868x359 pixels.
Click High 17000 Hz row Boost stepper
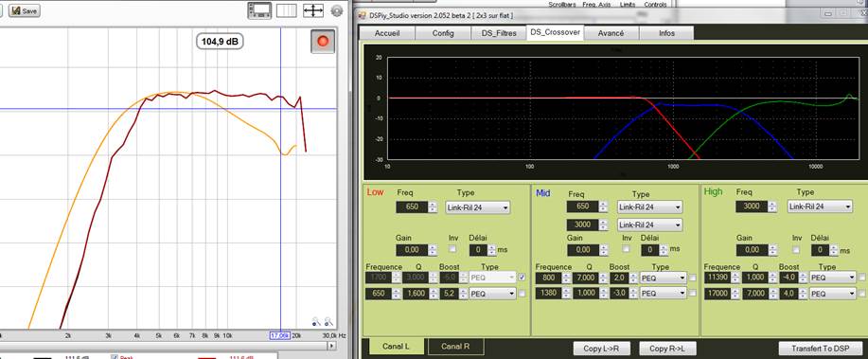point(803,294)
